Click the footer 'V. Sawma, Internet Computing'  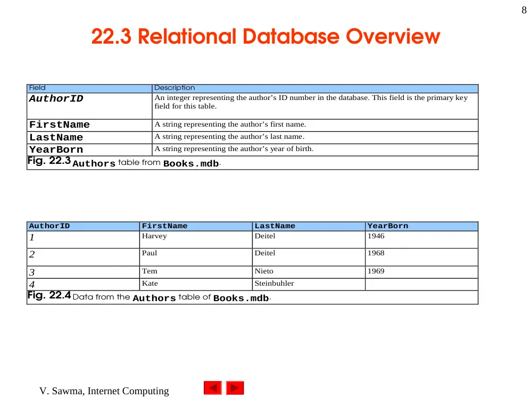click(104, 391)
